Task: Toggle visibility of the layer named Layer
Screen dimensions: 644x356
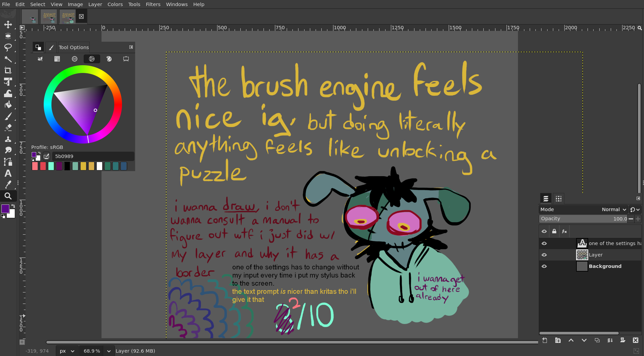Action: (x=544, y=255)
